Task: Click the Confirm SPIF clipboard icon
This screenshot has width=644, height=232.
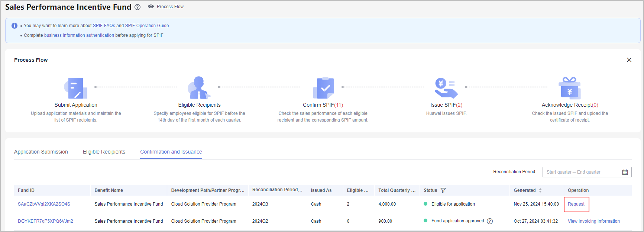Action: [x=323, y=88]
